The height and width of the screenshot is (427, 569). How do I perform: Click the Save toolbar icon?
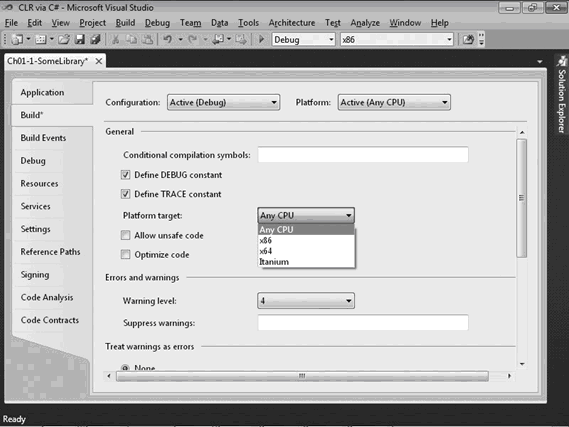coord(79,39)
